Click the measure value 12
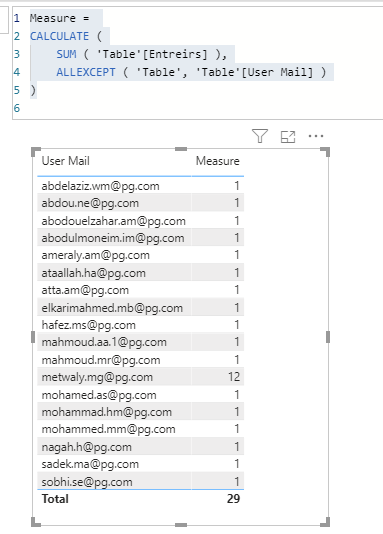Screen dimensions: 383x534 (234, 377)
